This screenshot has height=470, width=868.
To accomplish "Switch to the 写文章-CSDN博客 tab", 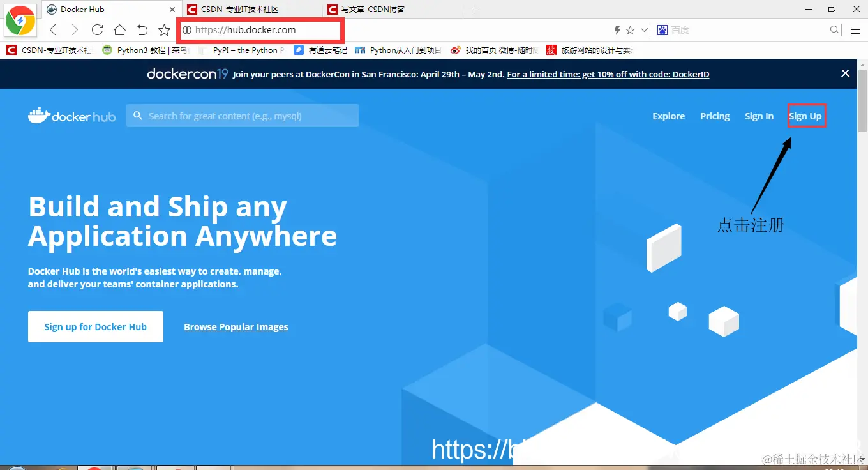I will pos(391,10).
